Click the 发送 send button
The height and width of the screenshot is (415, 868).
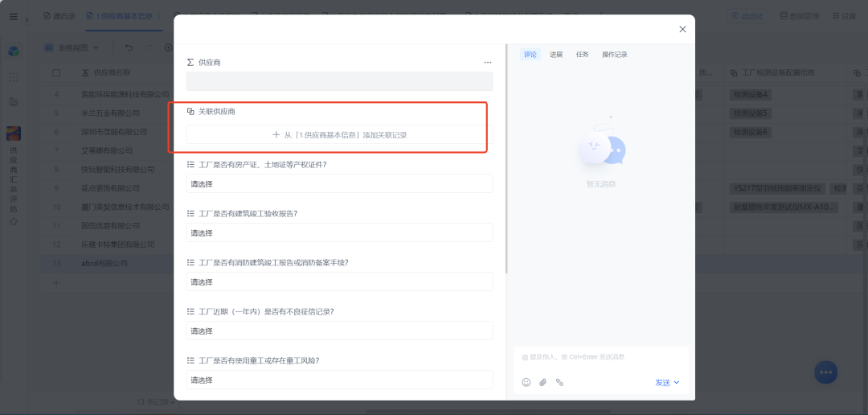click(662, 382)
